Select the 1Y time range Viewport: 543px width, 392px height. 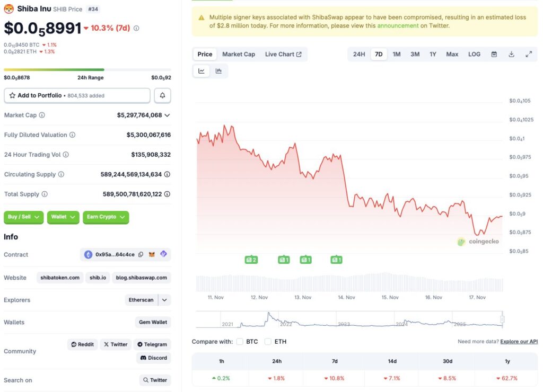[433, 54]
